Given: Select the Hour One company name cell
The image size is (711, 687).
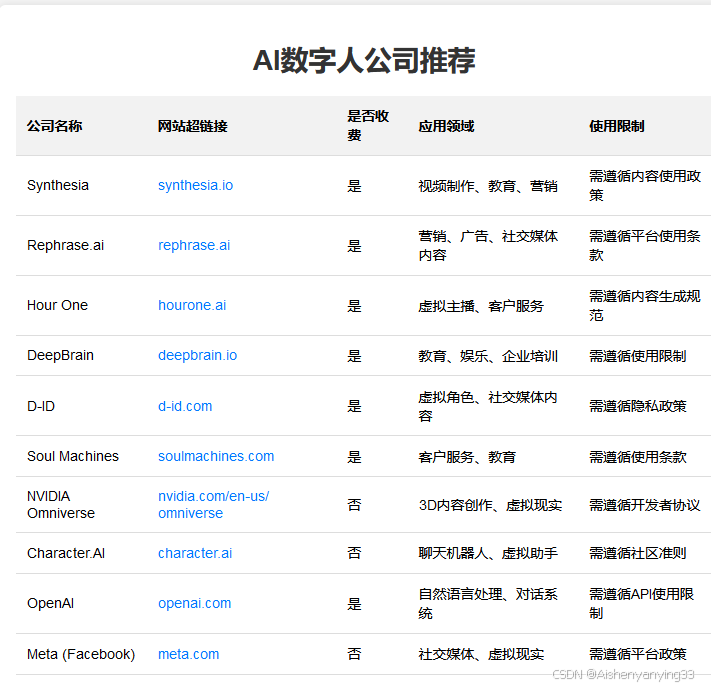Looking at the screenshot, I should 57,305.
